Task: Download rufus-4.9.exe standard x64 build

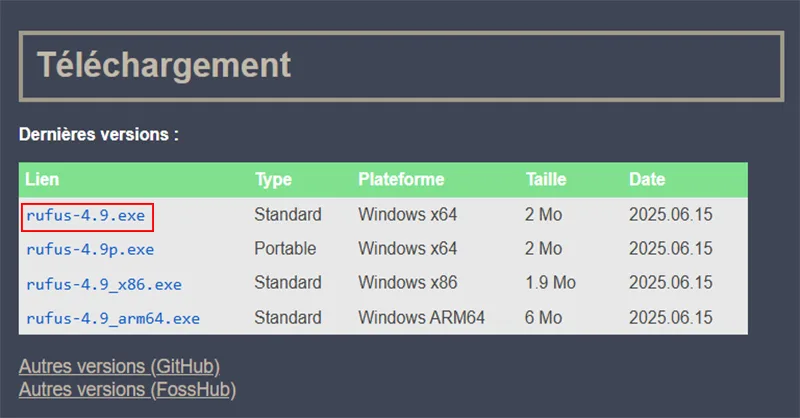Action: [86, 215]
